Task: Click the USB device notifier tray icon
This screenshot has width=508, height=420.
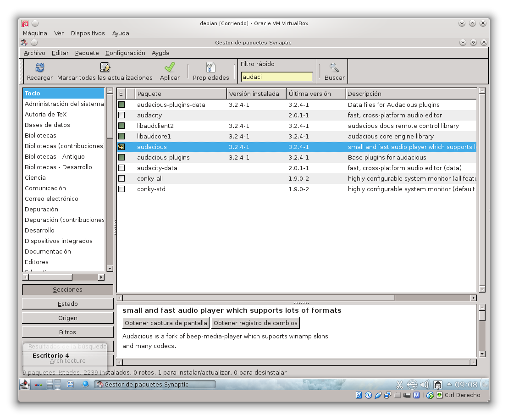Action: 412,385
